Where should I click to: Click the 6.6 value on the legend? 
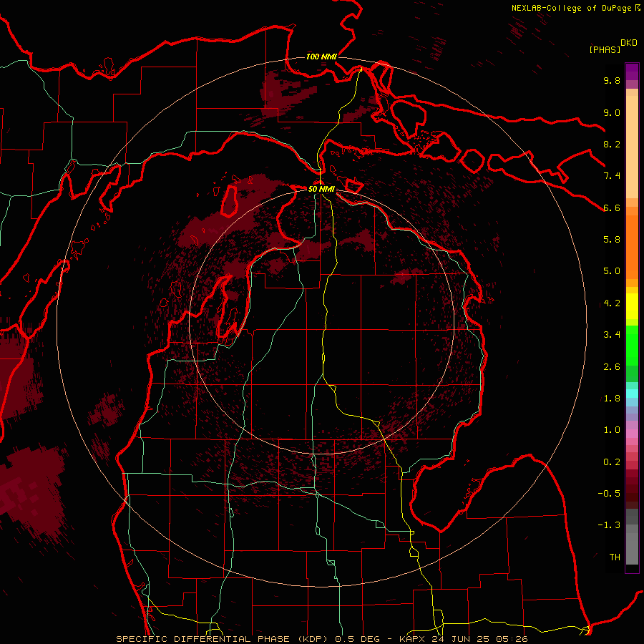tap(612, 208)
